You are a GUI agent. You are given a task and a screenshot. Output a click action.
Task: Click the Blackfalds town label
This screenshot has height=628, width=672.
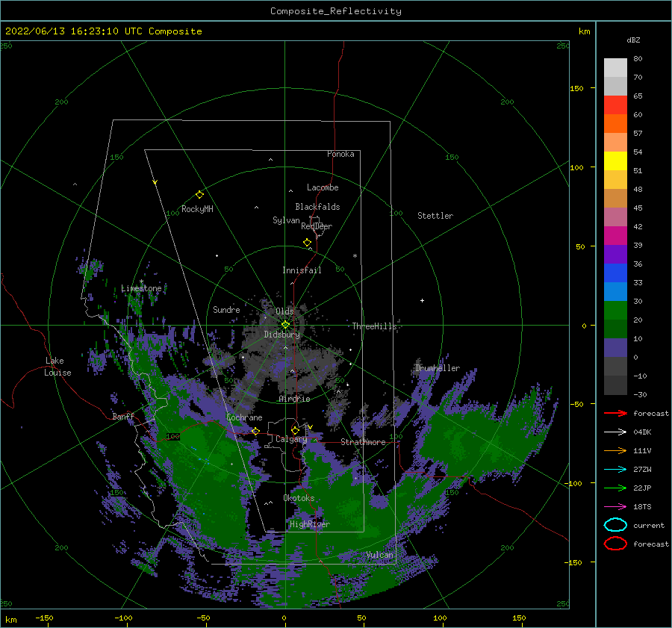317,207
